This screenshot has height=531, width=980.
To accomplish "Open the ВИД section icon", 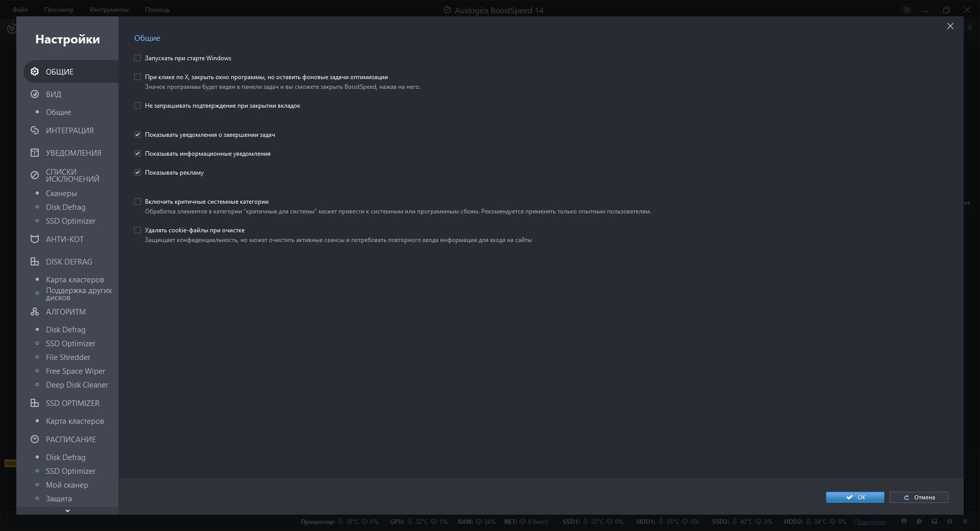I will point(35,94).
